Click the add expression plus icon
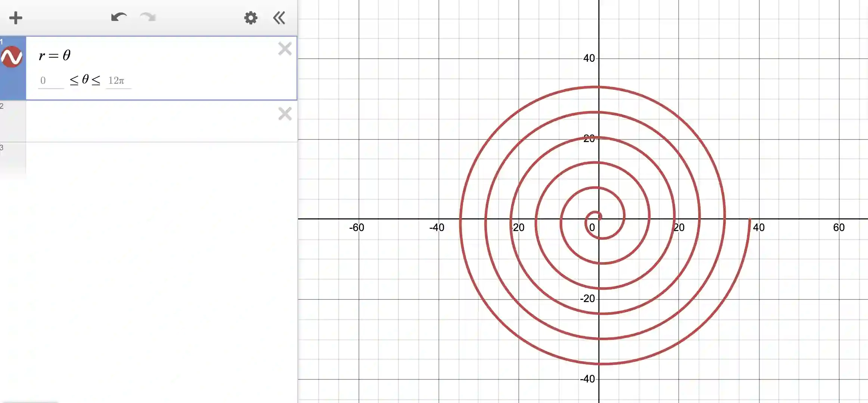This screenshot has height=403, width=868. [16, 17]
